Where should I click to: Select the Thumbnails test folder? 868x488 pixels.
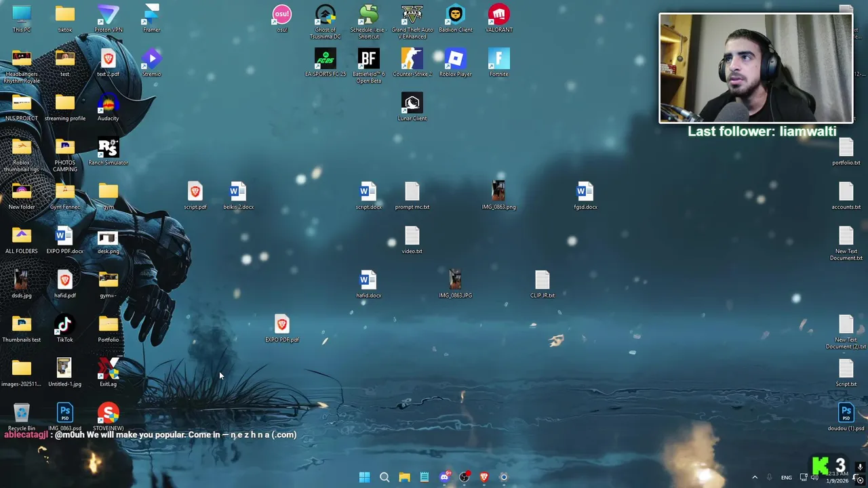tap(22, 328)
